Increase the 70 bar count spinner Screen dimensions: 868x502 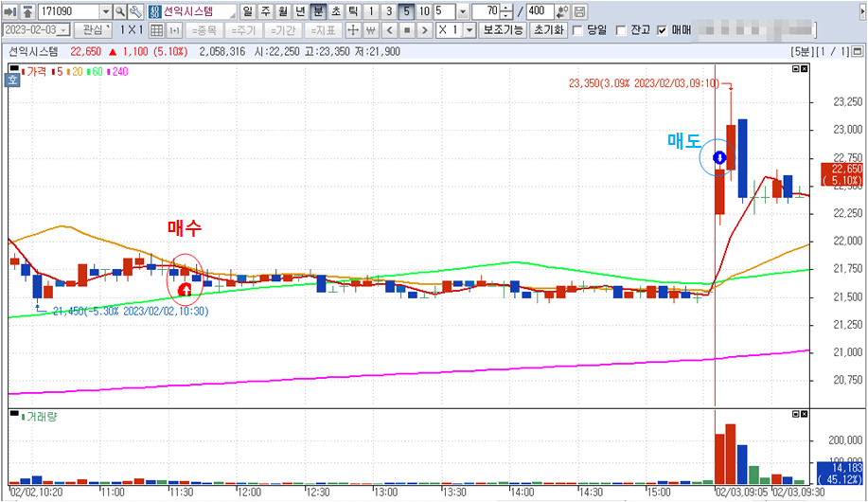pos(506,9)
